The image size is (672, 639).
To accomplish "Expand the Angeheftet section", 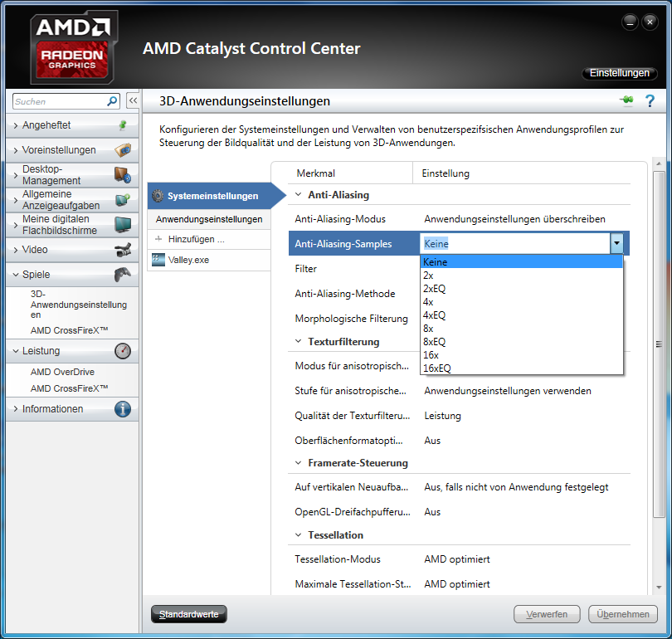I will 16,125.
